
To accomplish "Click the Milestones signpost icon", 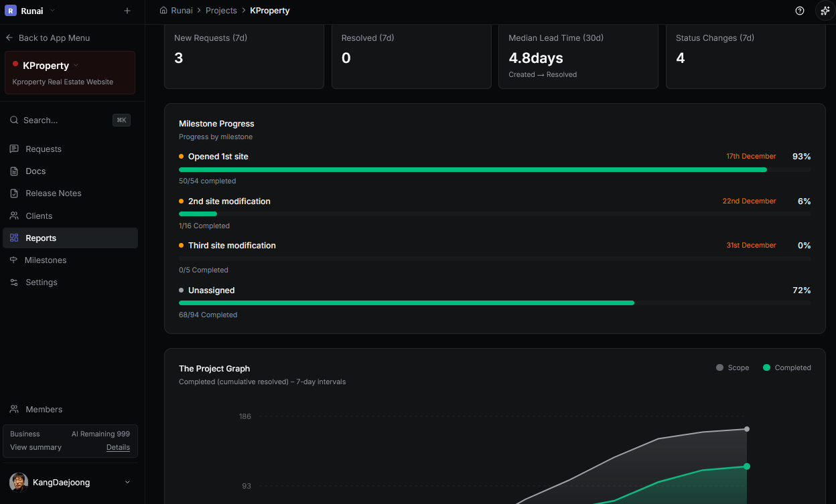I will (x=14, y=260).
